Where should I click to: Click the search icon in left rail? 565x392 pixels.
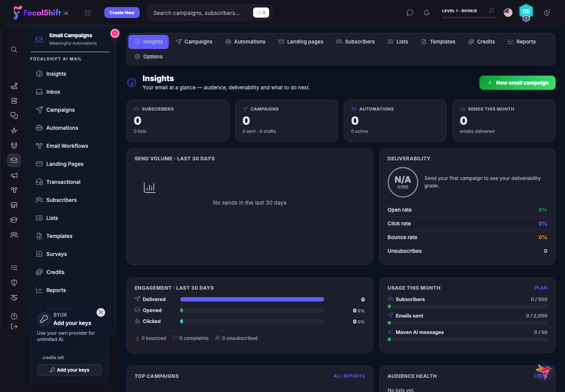coord(14,49)
